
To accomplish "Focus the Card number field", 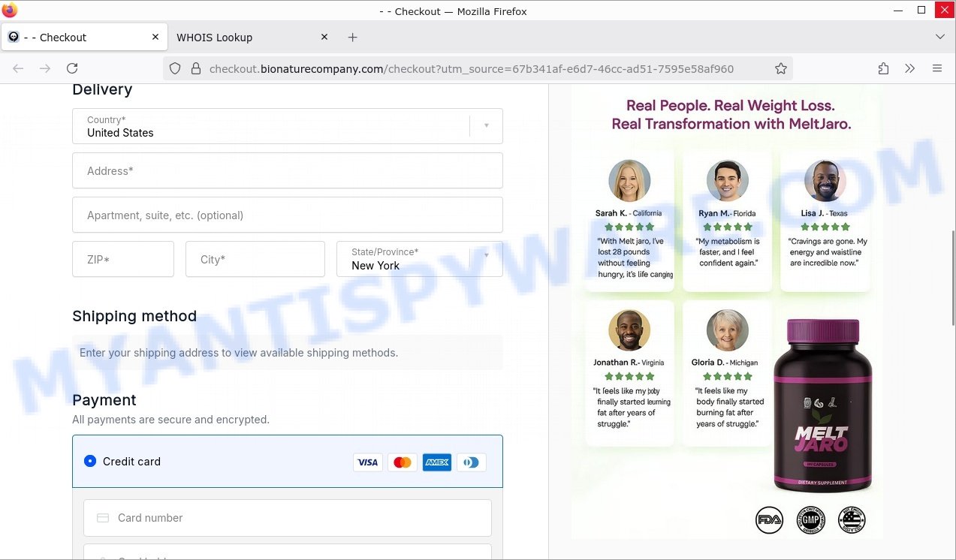I will (x=287, y=518).
